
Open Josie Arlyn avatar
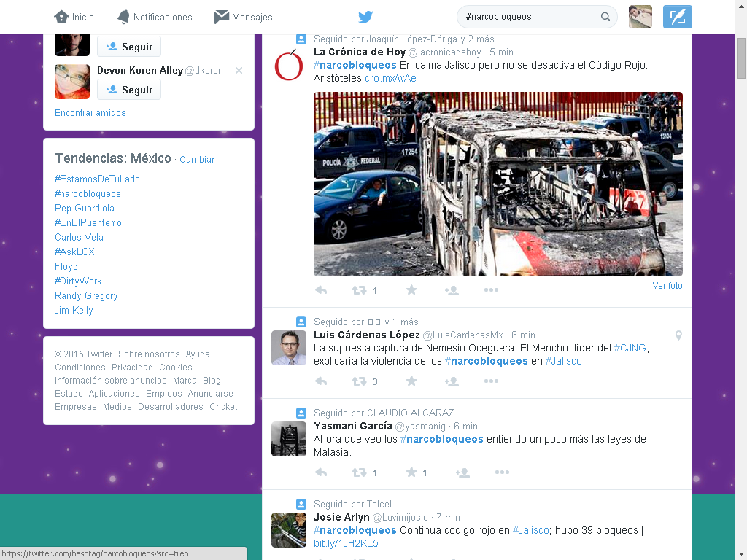[x=289, y=530]
